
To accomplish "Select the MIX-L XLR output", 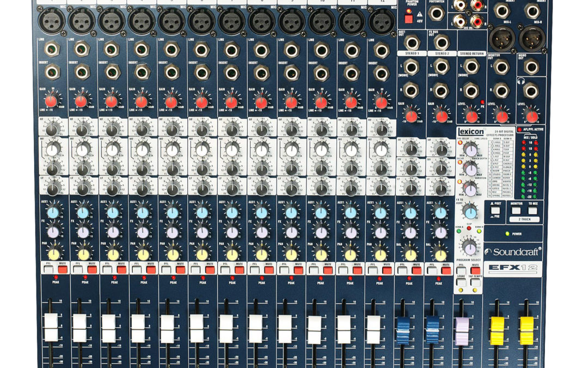I will (502, 38).
